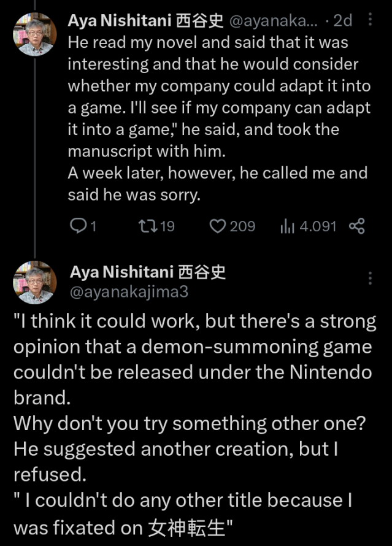This screenshot has height=546, width=392.
Task: Retweet the post using the arrows icon
Action: tap(147, 226)
